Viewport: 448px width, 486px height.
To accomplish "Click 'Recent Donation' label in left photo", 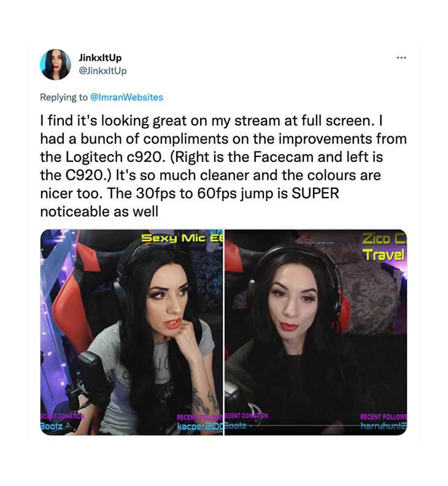I will pyautogui.click(x=62, y=416).
